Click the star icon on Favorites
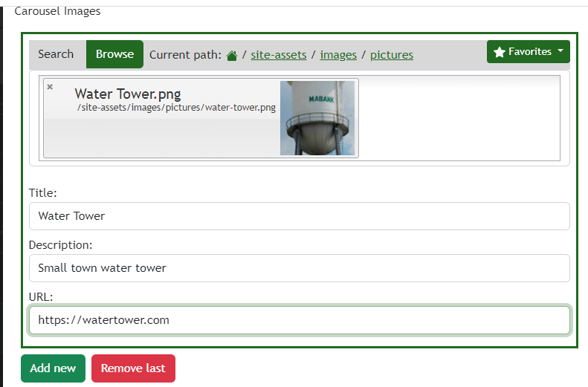Image resolution: width=588 pixels, height=387 pixels. (500, 52)
